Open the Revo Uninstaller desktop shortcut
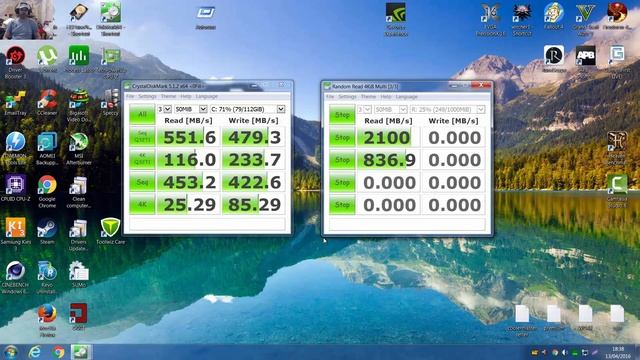This screenshot has width=640, height=360. (47, 277)
